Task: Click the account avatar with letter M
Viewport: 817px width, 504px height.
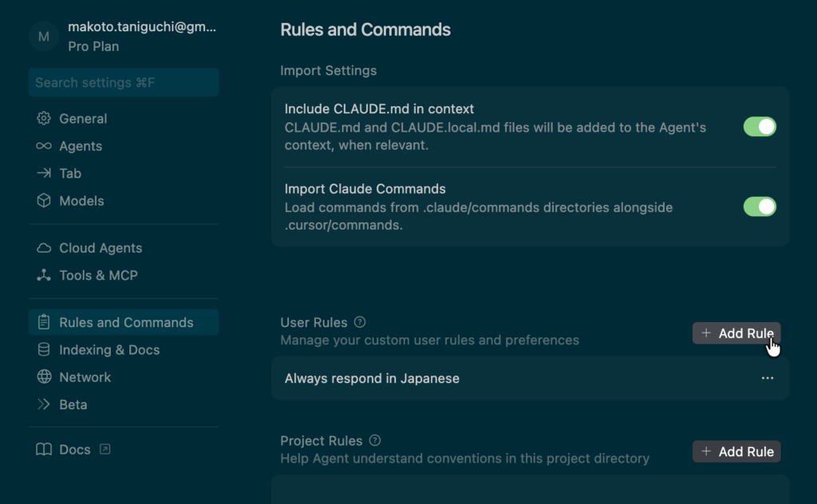Action: [x=44, y=37]
